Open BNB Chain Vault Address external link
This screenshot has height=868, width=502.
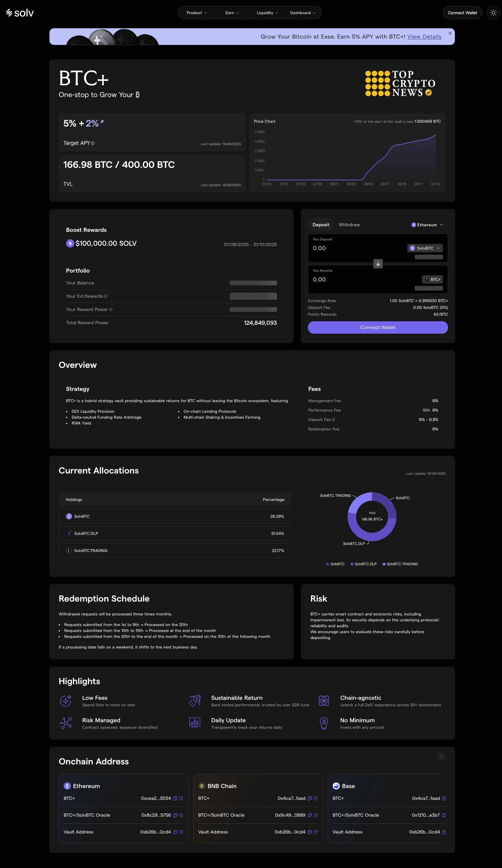pyautogui.click(x=316, y=832)
